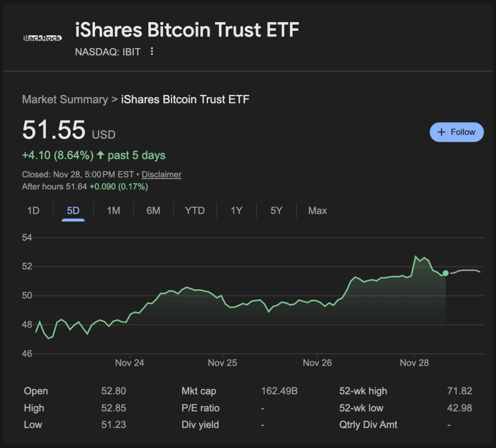Open the Disclaimer link
The image size is (496, 448).
161,174
